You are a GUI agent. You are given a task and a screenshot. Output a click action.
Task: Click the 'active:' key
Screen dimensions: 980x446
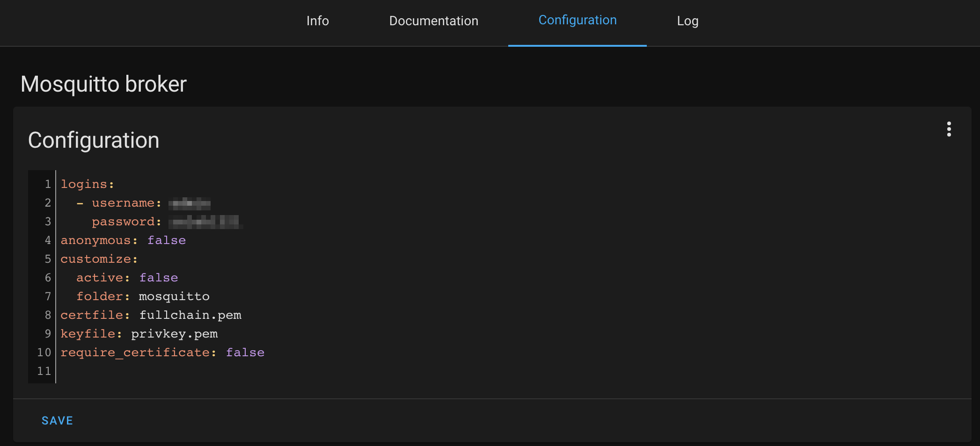[103, 278]
